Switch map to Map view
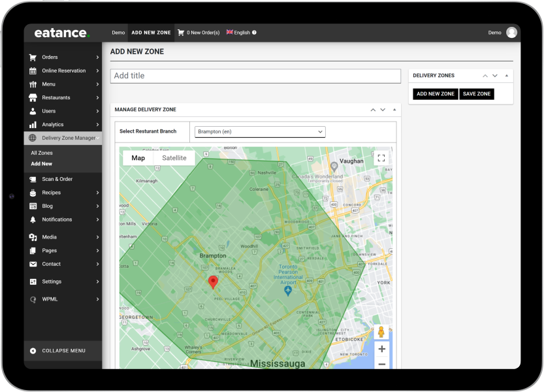This screenshot has height=392, width=544. click(138, 158)
